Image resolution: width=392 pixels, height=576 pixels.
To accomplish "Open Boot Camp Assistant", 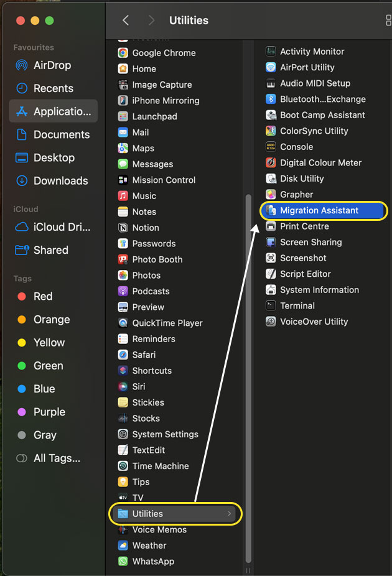I will click(315, 114).
